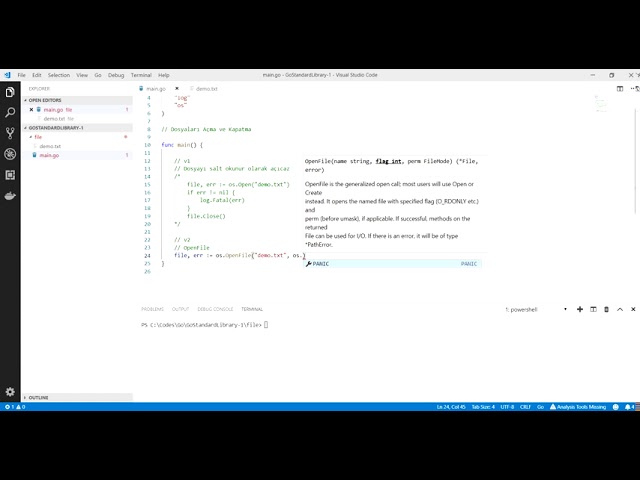Expand the Outline section

pos(77,398)
